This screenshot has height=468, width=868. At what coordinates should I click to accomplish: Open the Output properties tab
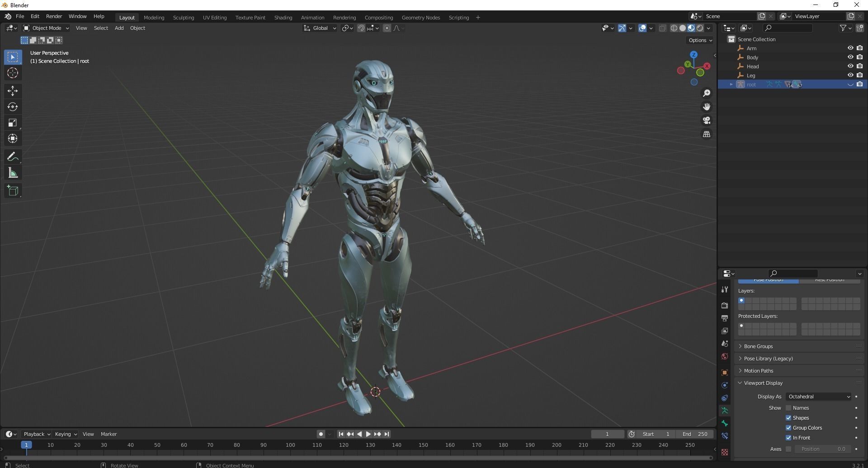[725, 318]
